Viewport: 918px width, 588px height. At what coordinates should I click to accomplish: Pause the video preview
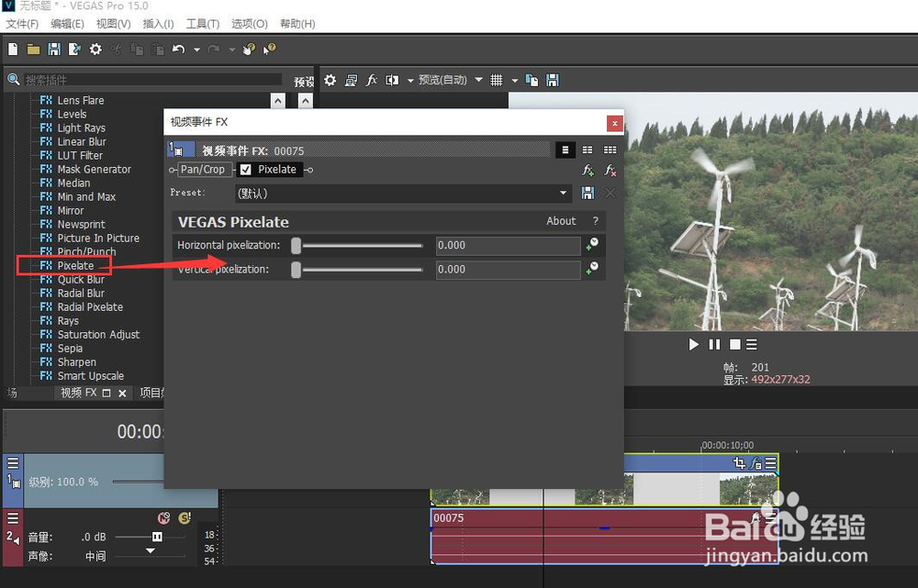tap(714, 345)
